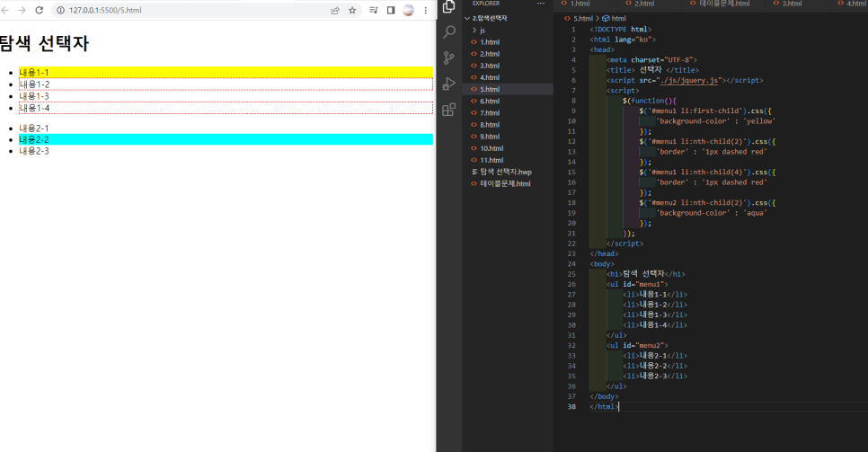Click the <title> line in editor
Image resolution: width=868 pixels, height=452 pixels.
coord(652,70)
